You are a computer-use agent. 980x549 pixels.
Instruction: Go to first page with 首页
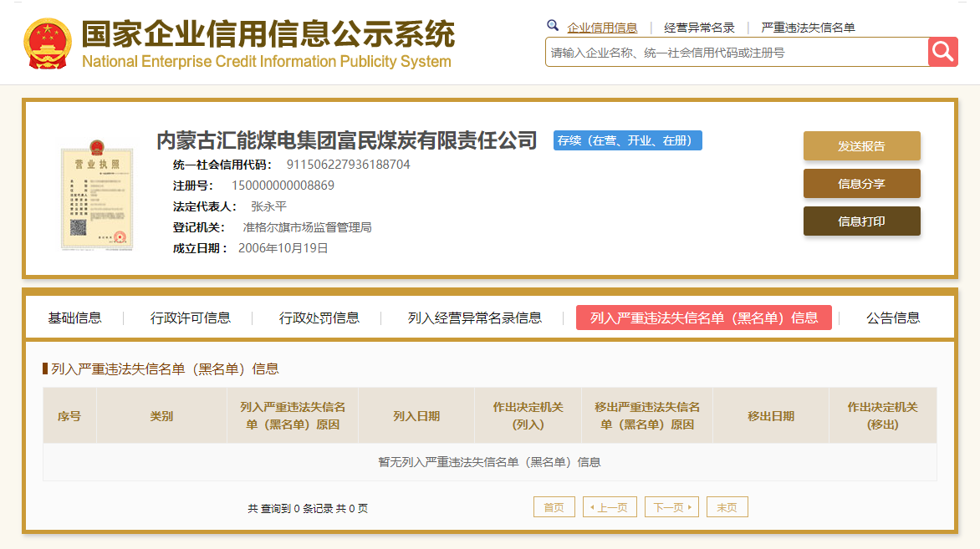(x=554, y=507)
